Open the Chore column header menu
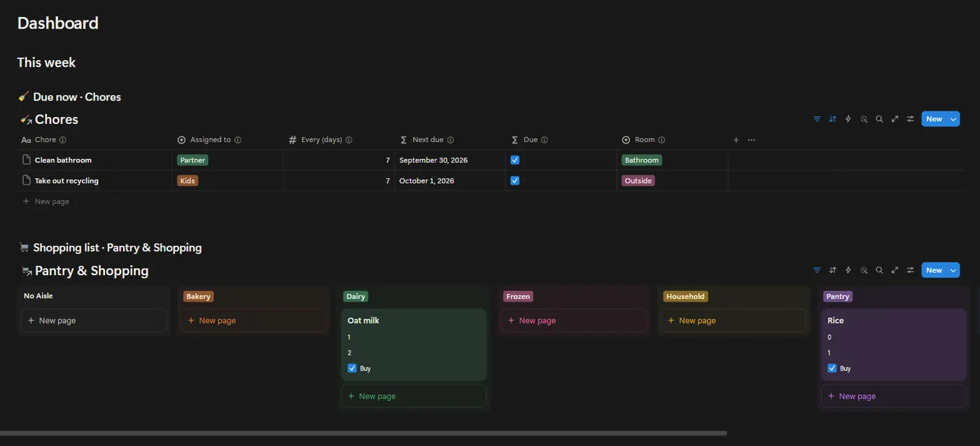 pos(94,140)
